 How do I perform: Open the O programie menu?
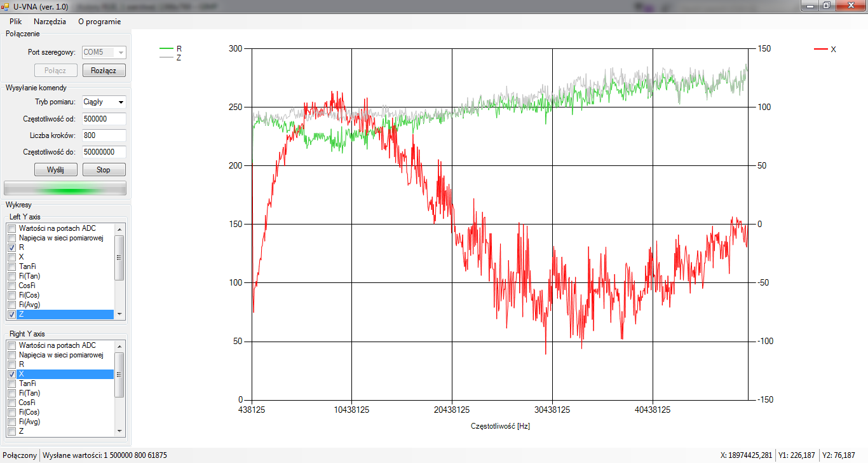[x=99, y=21]
